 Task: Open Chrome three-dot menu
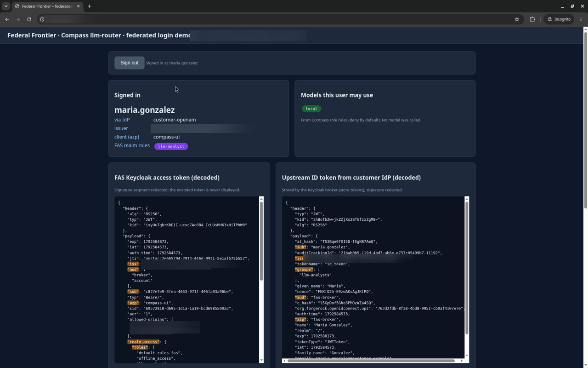point(581,19)
